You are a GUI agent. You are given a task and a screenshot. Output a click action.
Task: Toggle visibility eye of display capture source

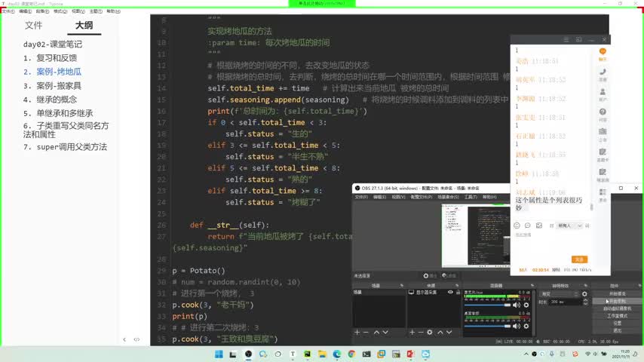[450, 292]
